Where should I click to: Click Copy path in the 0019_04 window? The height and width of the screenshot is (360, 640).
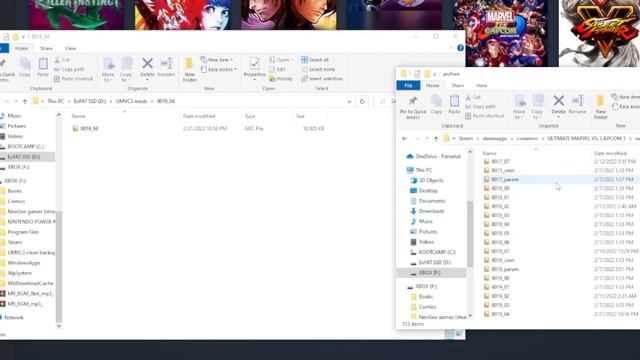69,69
